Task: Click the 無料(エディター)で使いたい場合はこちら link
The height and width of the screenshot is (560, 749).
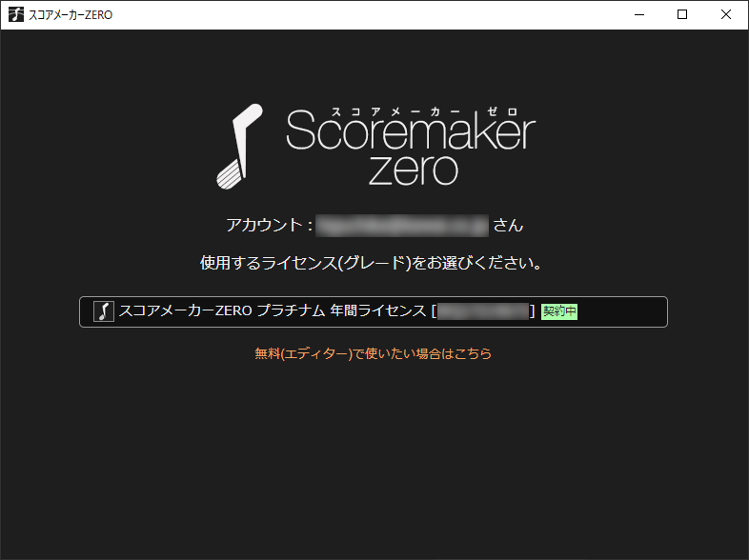Action: 373,353
